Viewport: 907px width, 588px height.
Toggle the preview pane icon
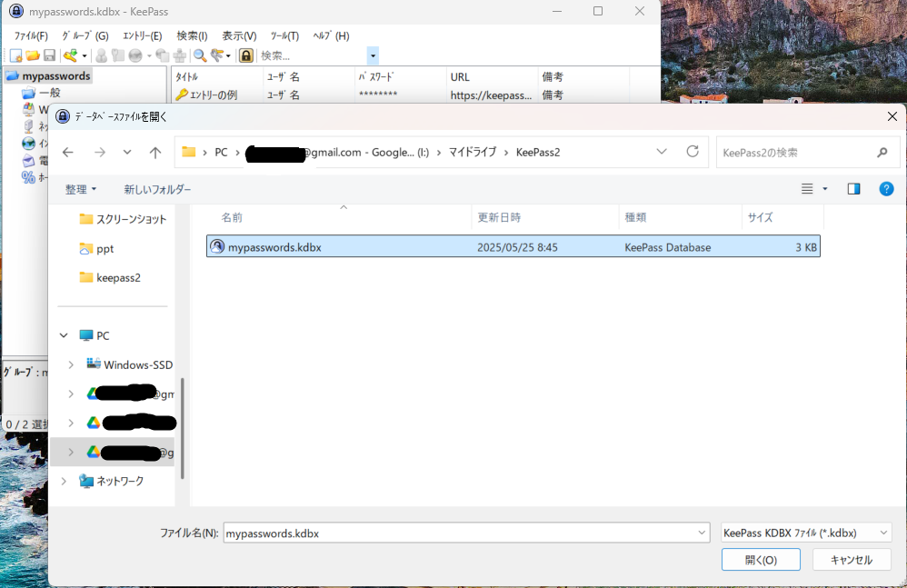(853, 189)
